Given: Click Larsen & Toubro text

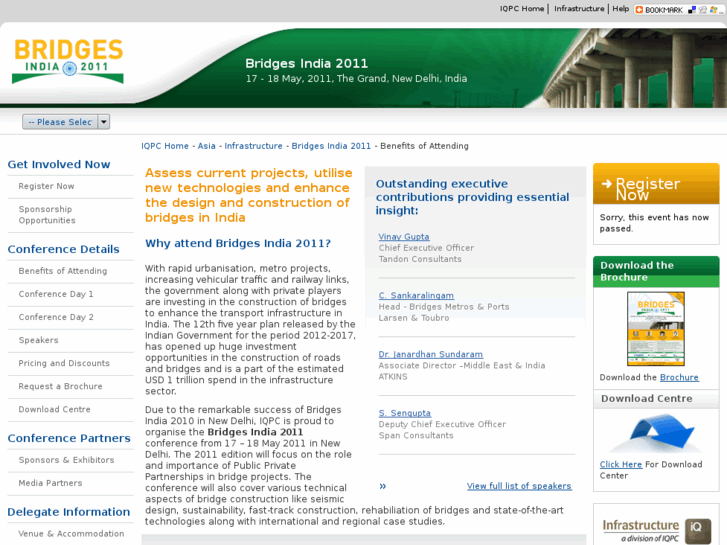Looking at the screenshot, I should (x=414, y=318).
